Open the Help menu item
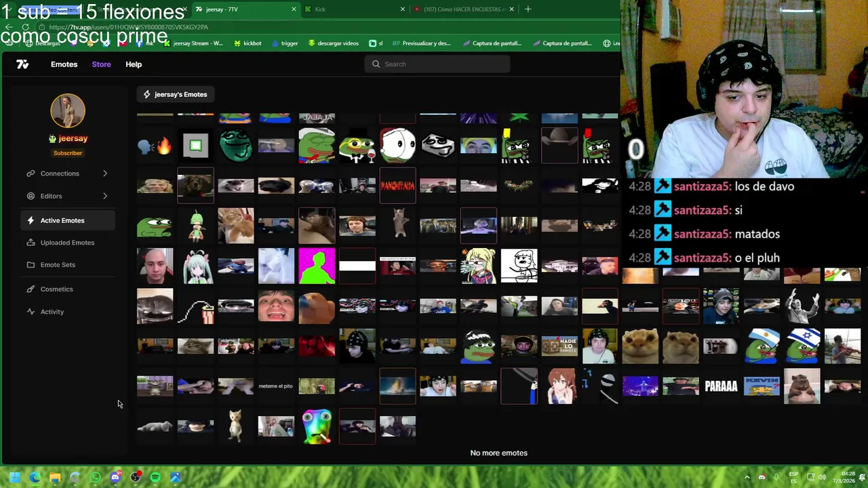Screen dimensions: 868x488 (134, 64)
